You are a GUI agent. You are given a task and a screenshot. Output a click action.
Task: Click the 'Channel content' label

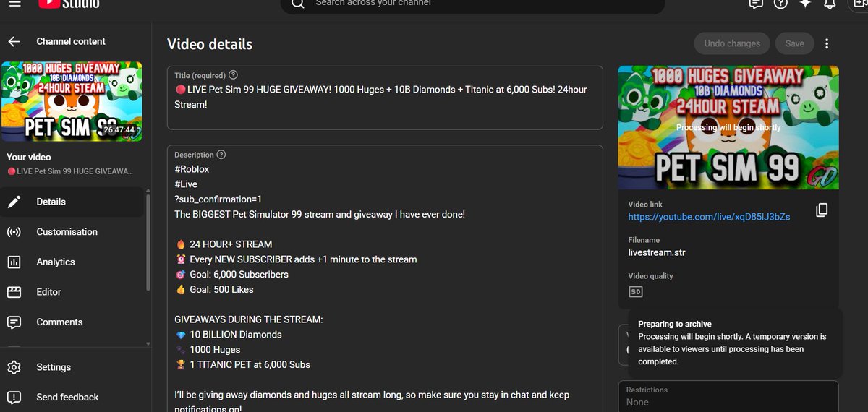[71, 42]
